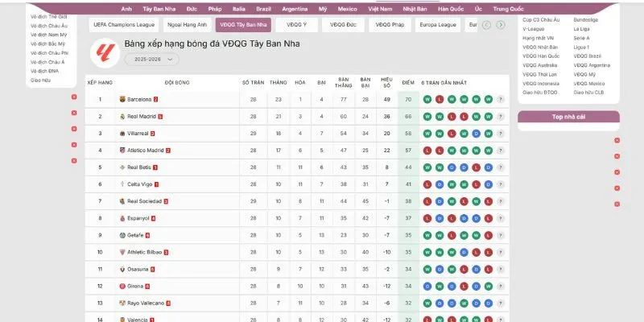Close the topmost red X ad on the left
This screenshot has height=322, width=644.
(74, 97)
